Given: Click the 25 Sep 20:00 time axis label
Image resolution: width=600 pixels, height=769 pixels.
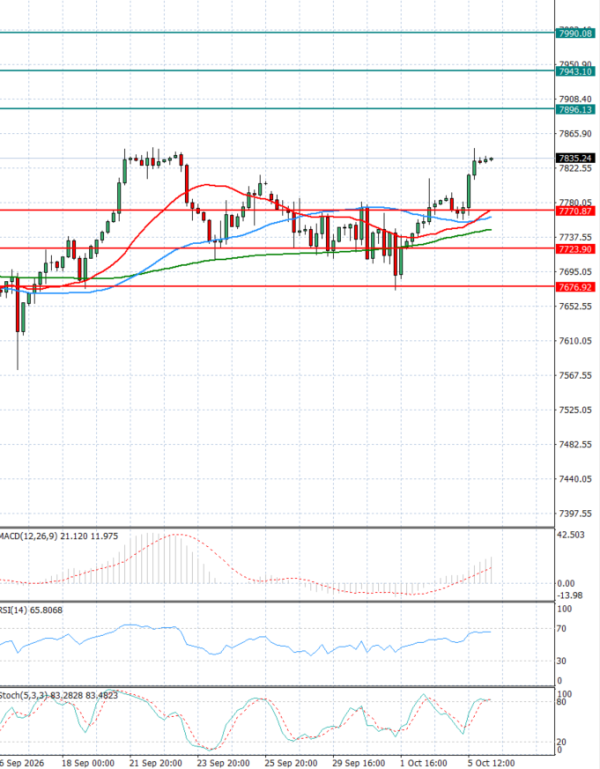Looking at the screenshot, I should click(x=291, y=763).
